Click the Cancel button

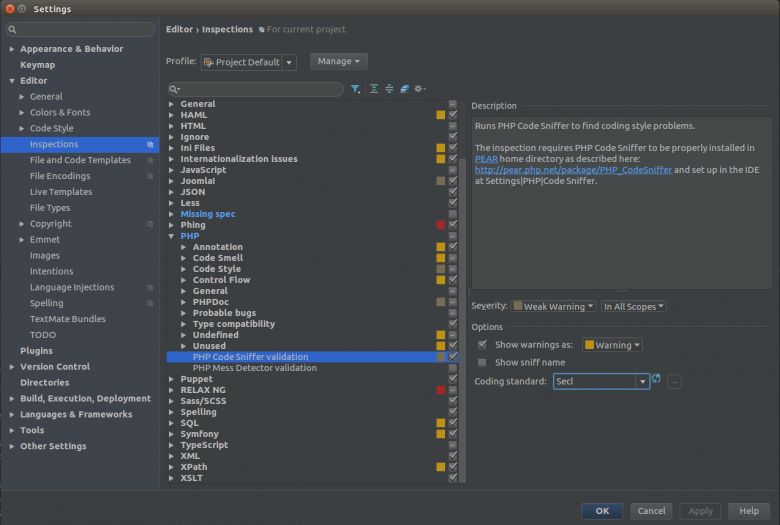[x=651, y=511]
